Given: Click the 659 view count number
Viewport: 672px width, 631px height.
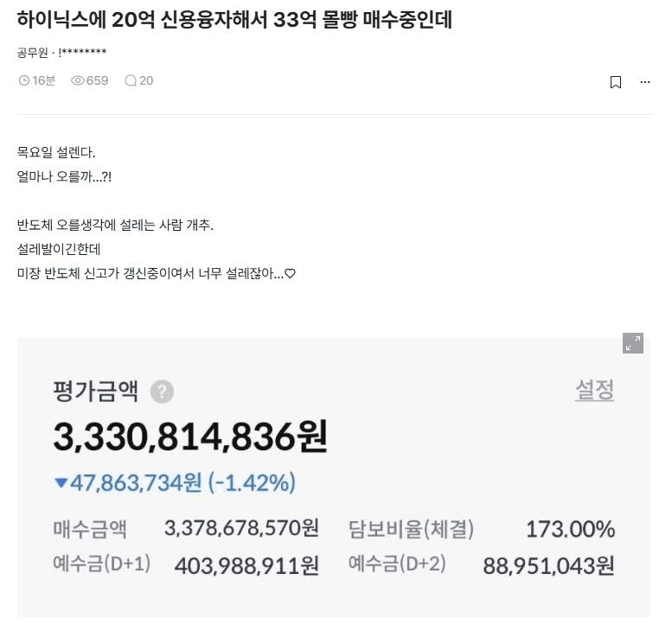Looking at the screenshot, I should coord(97,80).
